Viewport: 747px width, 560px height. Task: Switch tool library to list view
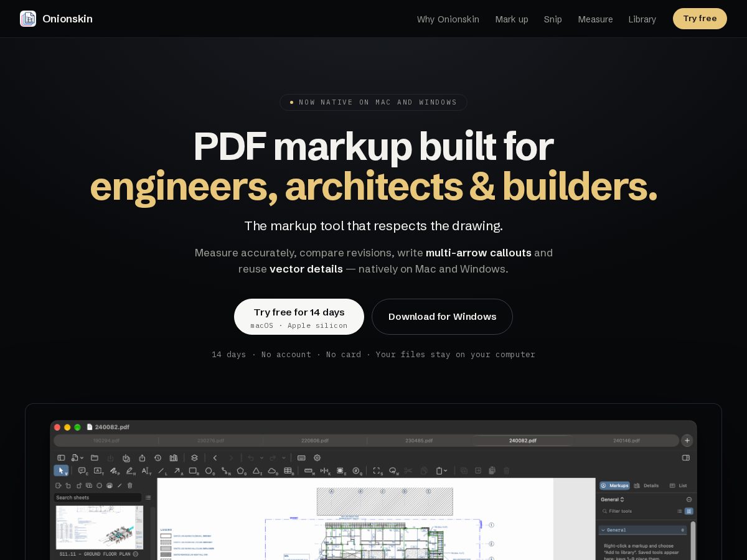[679, 511]
